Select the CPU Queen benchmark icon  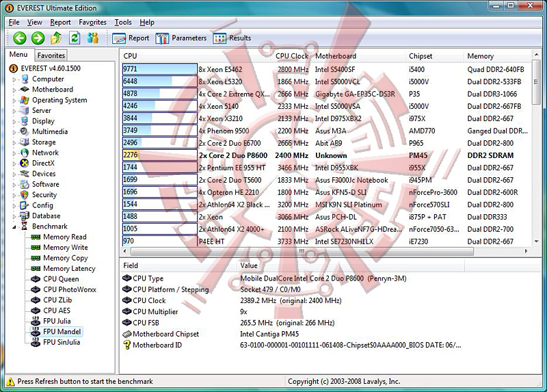[36, 279]
